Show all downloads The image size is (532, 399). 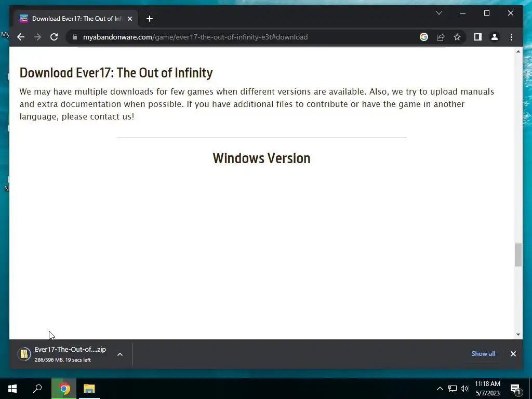click(483, 353)
